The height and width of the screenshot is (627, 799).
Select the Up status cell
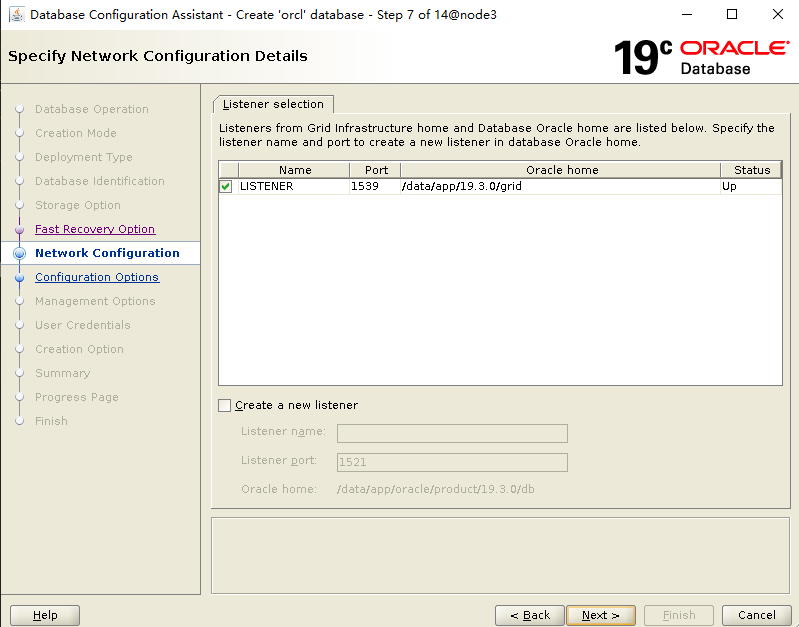point(751,187)
